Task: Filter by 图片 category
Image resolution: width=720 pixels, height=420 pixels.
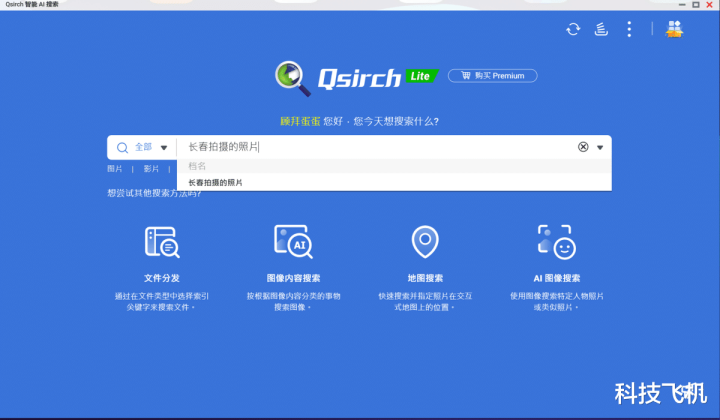Action: [x=114, y=169]
